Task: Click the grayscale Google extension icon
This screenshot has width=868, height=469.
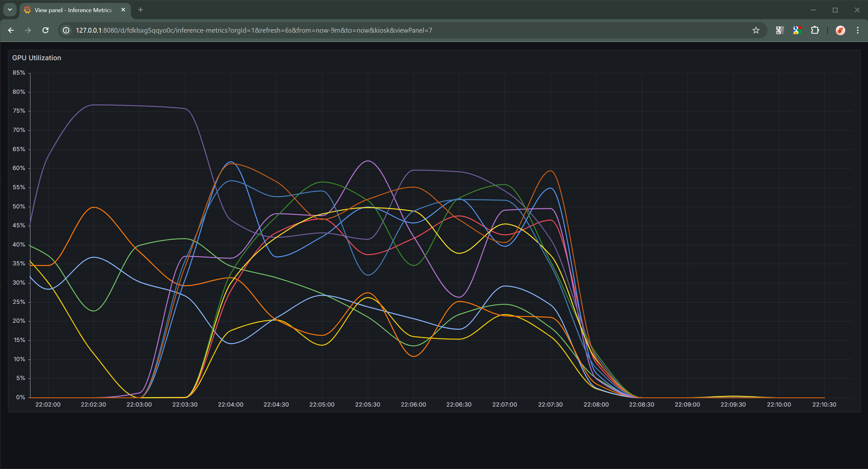Action: pyautogui.click(x=779, y=30)
